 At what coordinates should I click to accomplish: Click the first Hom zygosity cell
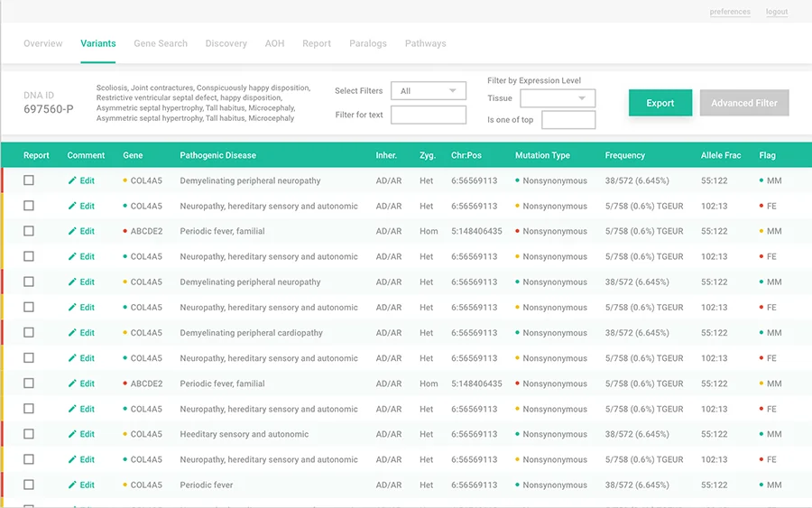[x=429, y=232]
